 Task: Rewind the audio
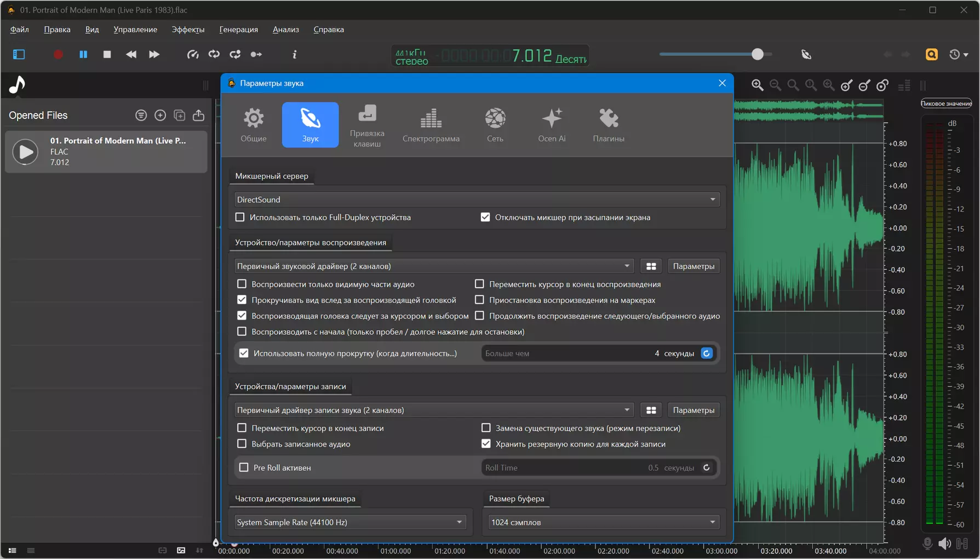(x=131, y=54)
